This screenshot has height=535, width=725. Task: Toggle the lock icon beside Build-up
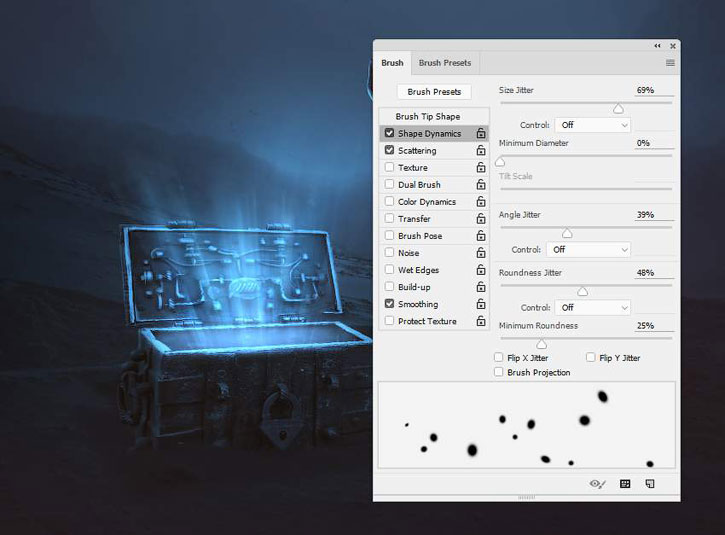[x=481, y=287]
